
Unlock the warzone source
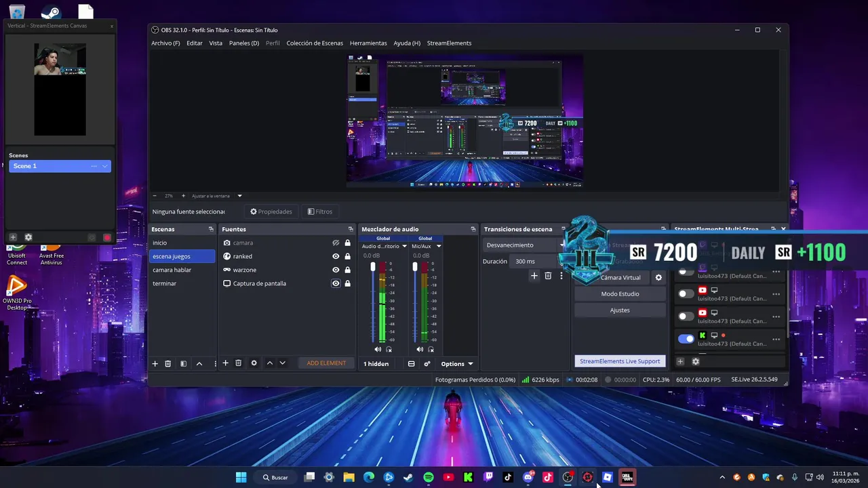[348, 270]
